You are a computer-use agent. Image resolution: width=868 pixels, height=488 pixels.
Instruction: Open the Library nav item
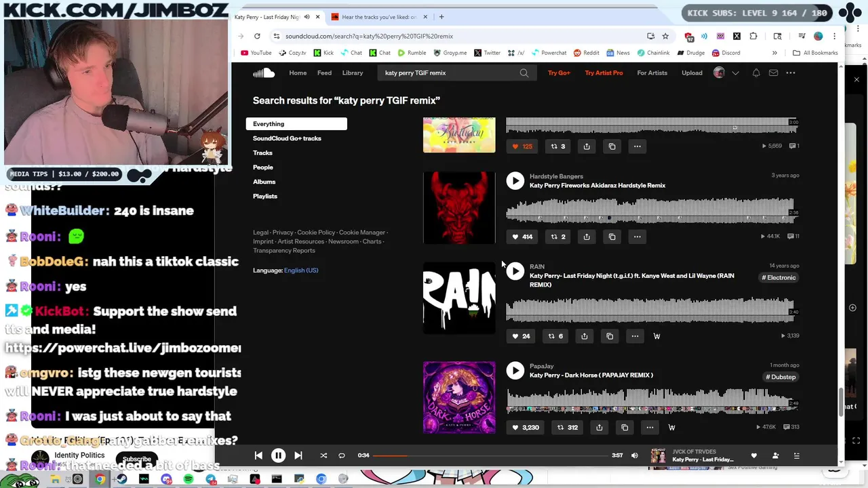[x=353, y=73]
